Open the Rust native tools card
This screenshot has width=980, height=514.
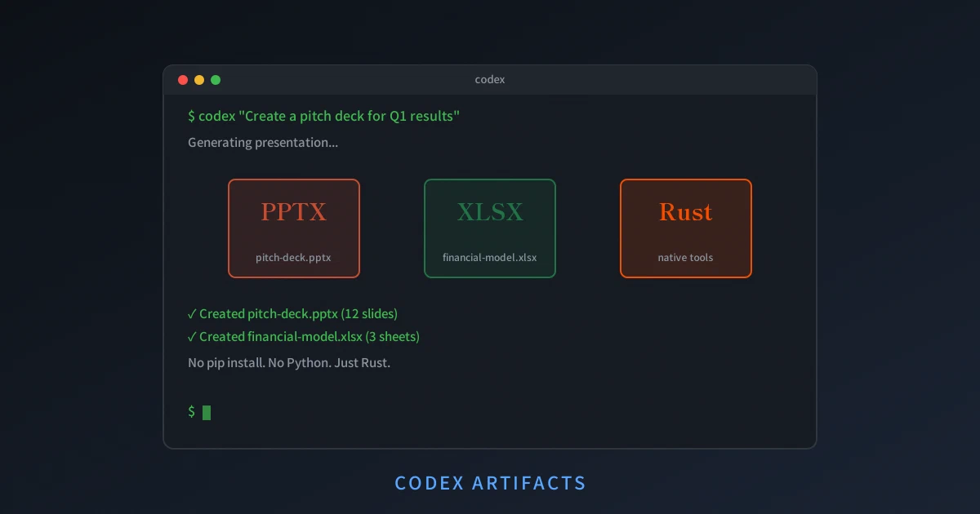click(686, 228)
